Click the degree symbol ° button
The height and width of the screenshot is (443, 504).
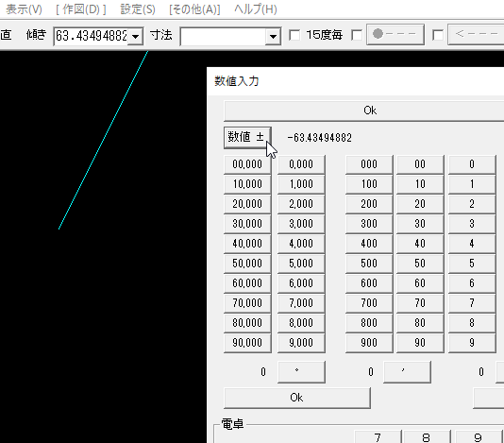301,372
